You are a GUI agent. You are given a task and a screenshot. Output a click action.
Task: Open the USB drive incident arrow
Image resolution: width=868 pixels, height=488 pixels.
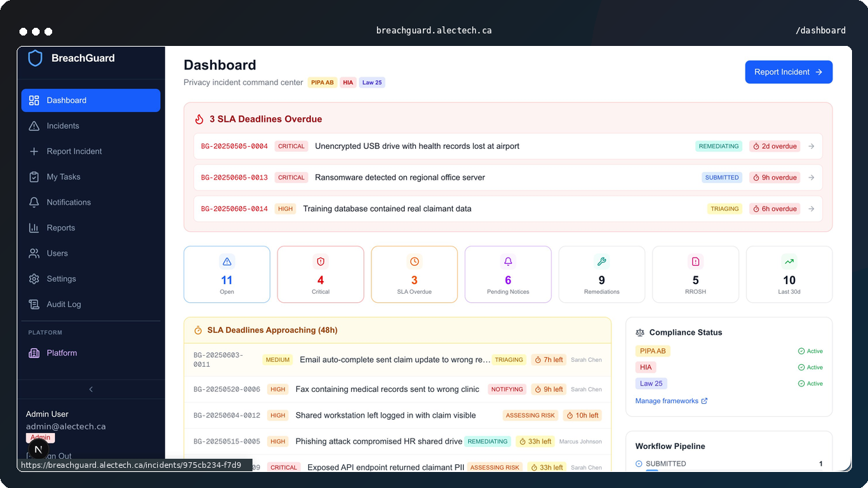click(x=811, y=146)
